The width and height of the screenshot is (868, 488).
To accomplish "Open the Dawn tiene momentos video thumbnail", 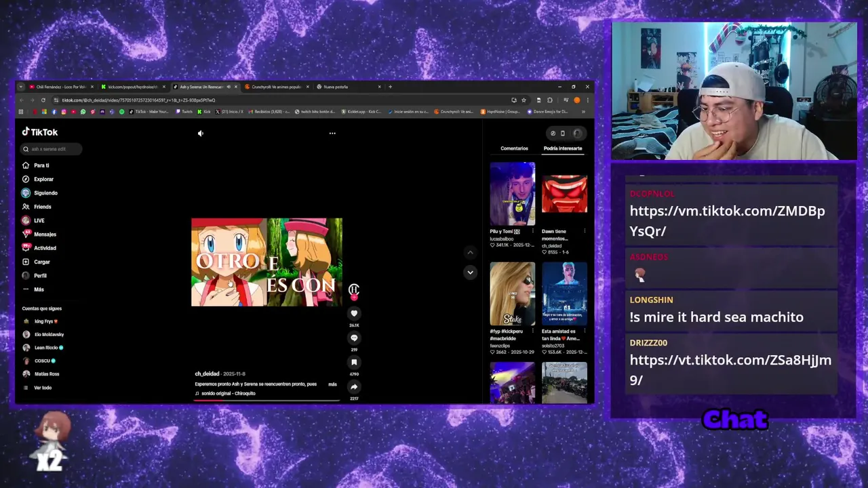I will coord(564,194).
